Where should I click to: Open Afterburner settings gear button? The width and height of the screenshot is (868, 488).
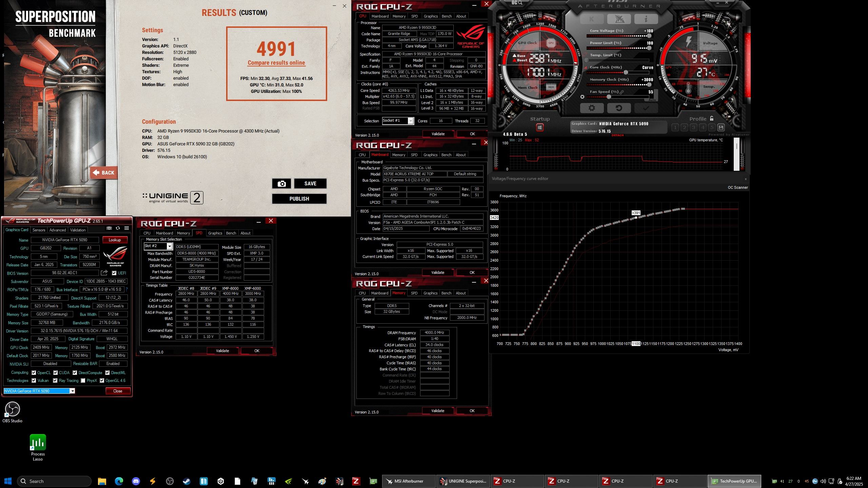coord(592,108)
